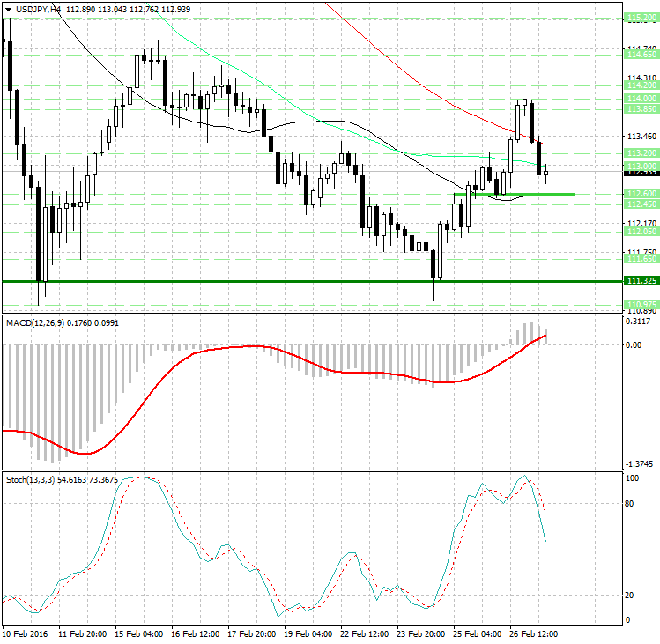Click the 110.975 price level label
This screenshot has width=660, height=644.
pyautogui.click(x=640, y=304)
